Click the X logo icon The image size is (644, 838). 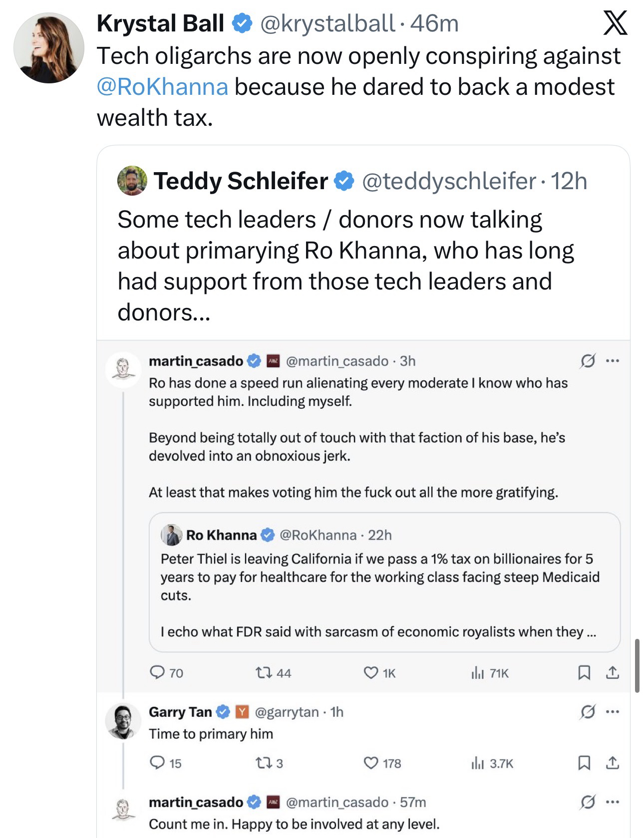point(615,23)
